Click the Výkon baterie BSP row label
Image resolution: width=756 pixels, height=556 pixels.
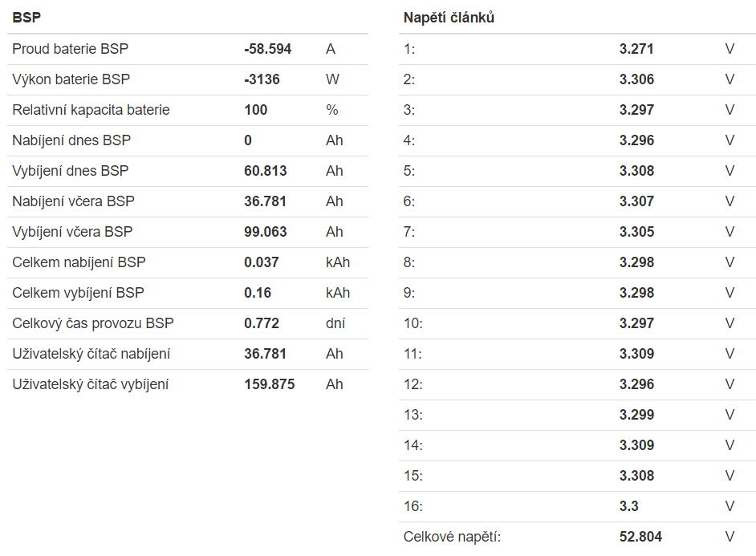71,79
